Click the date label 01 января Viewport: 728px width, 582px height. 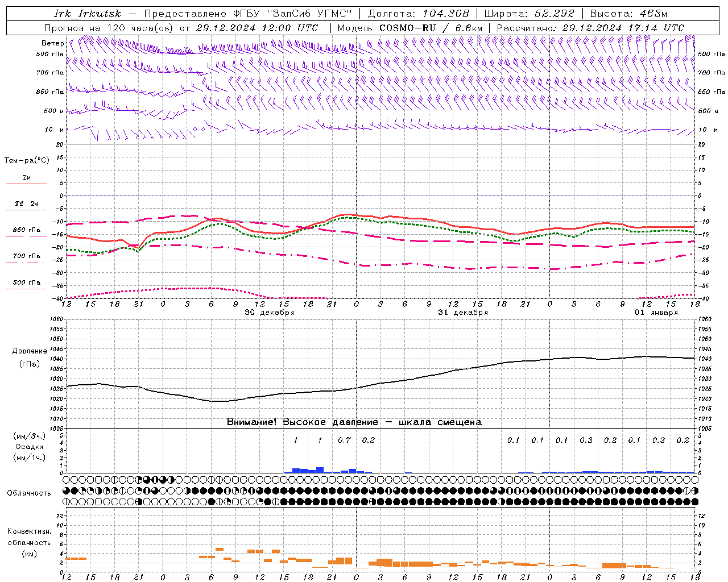656,313
